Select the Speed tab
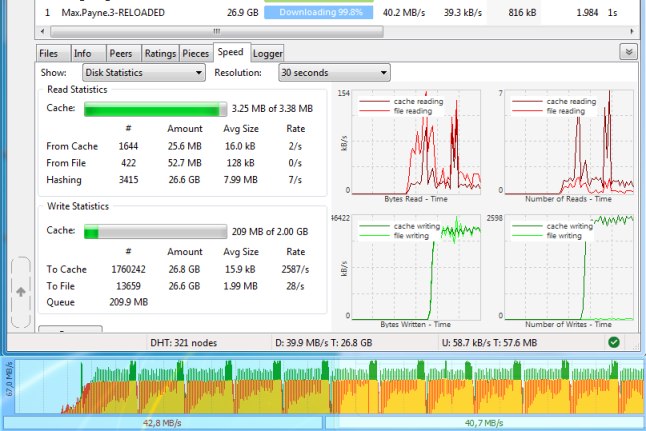646x431 pixels. pyautogui.click(x=231, y=52)
